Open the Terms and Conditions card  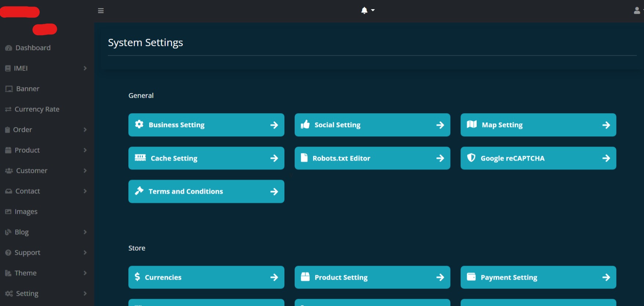click(206, 191)
